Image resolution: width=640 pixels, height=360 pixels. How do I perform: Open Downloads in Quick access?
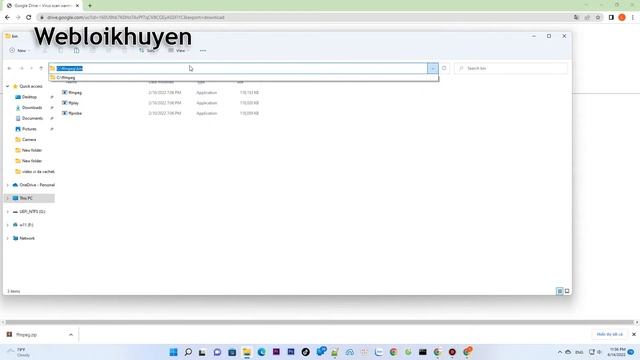coord(32,107)
